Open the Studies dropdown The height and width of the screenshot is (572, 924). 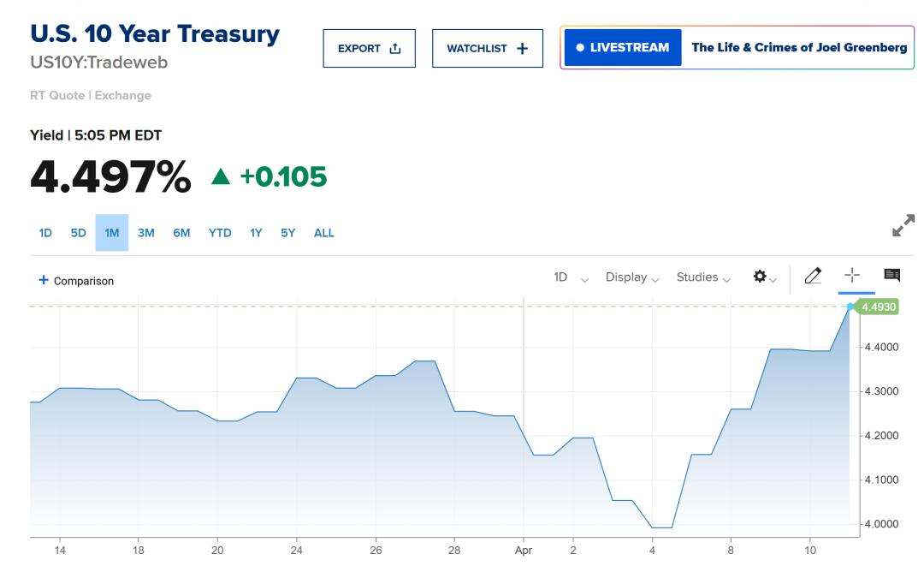point(703,277)
